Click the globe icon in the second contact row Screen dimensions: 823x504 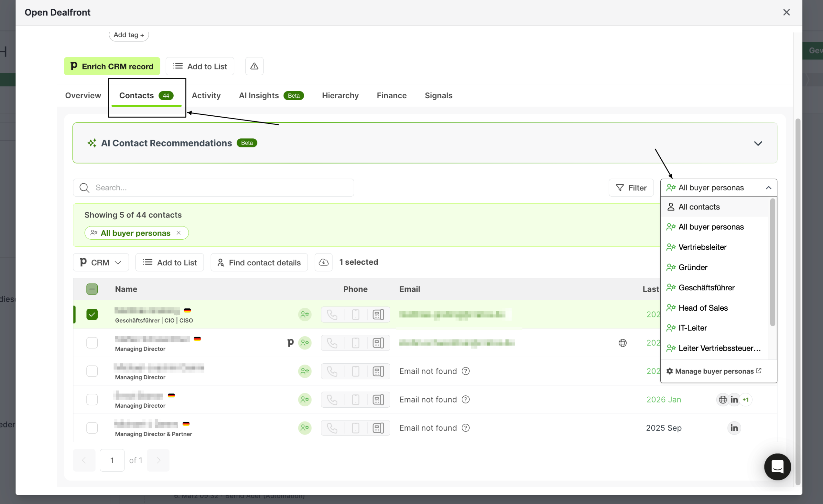(x=622, y=343)
